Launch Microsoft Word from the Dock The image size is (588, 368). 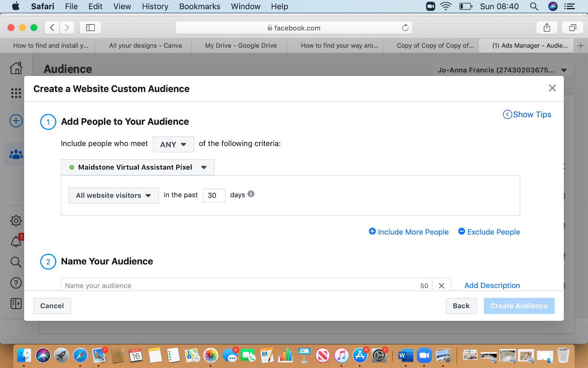click(x=405, y=355)
